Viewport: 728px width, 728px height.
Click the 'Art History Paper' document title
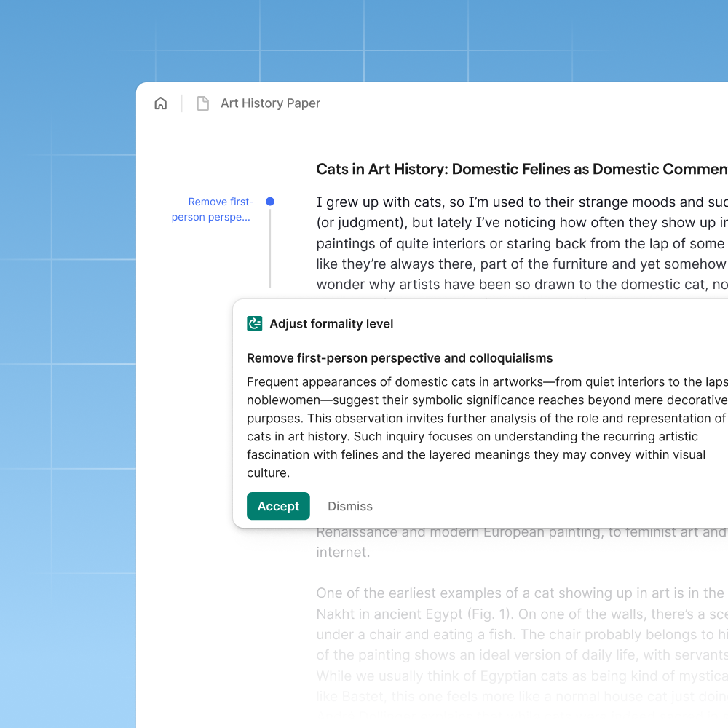click(x=270, y=103)
